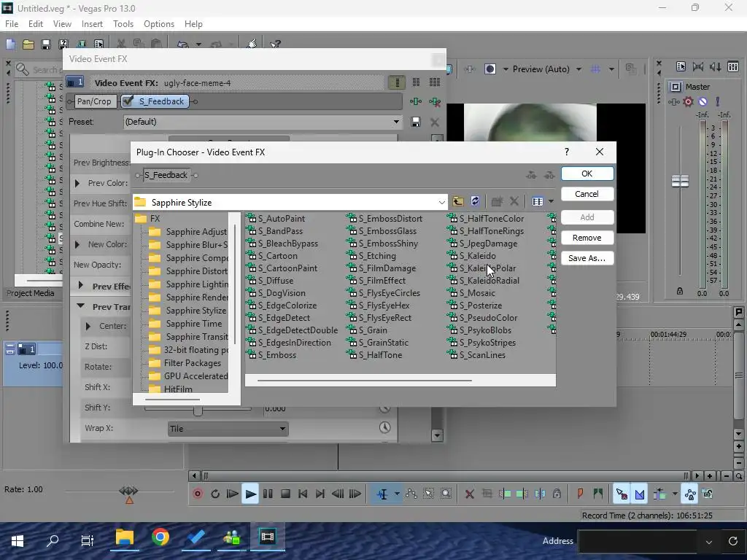Screen dimensions: 747x560
Task: Click Master FX icon in mixer
Action: tap(673, 101)
